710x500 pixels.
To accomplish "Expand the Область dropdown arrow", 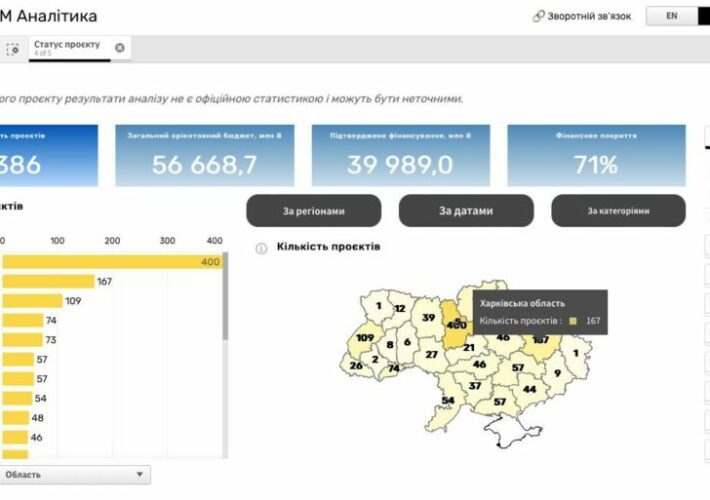I will click(139, 474).
